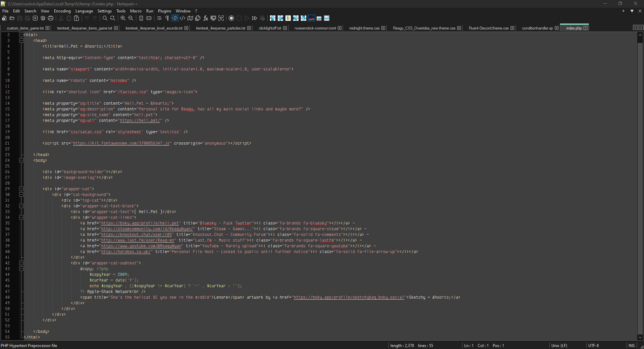Screen dimensions: 644x349
Task: Run macro multiple times icon
Action: pos(255,18)
